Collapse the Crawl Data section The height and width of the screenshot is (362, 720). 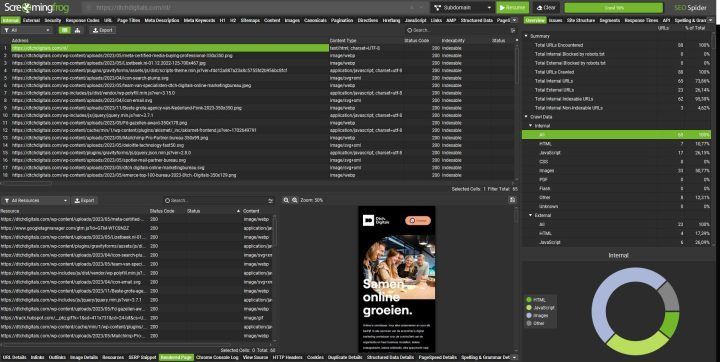[x=526, y=117]
